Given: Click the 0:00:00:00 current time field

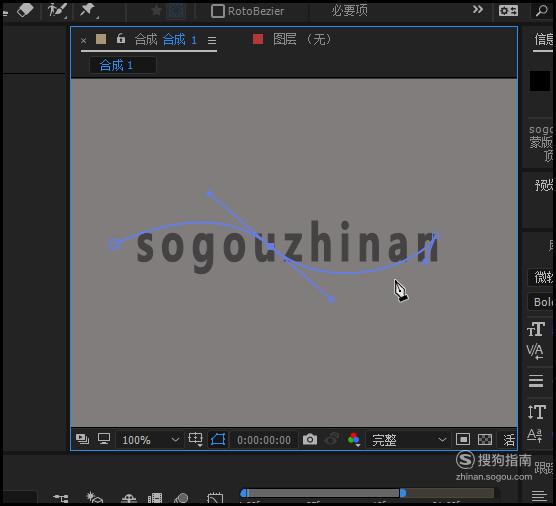Looking at the screenshot, I should (x=264, y=440).
